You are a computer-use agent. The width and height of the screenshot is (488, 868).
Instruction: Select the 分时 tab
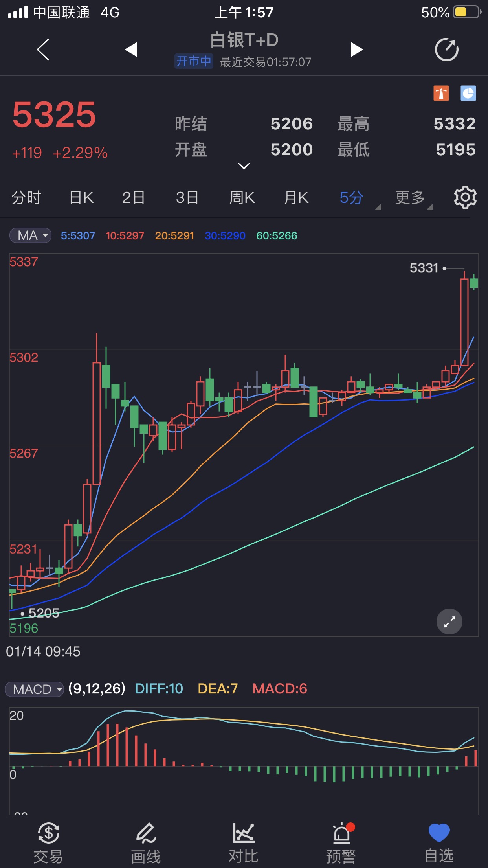[26, 197]
